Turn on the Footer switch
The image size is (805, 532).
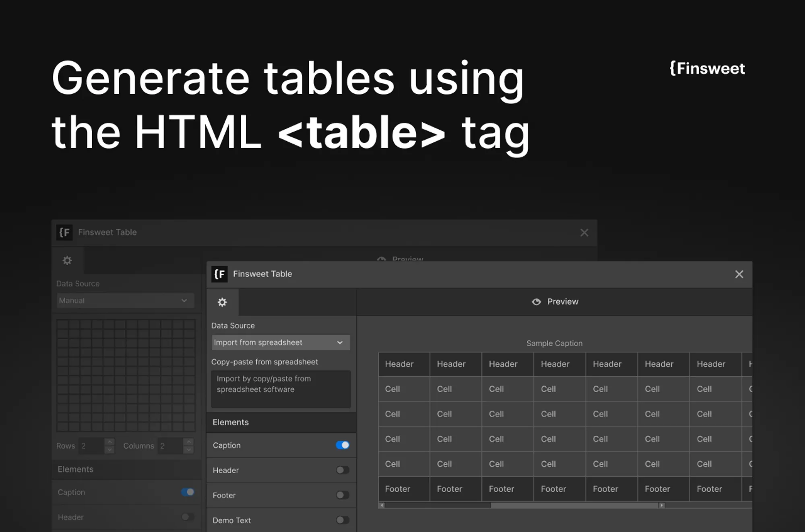[x=343, y=495]
